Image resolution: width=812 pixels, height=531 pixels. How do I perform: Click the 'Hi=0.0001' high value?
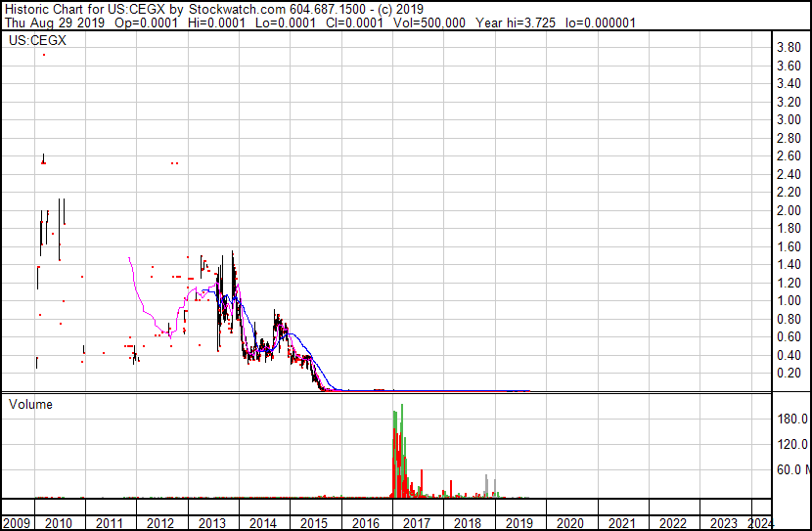(216, 22)
